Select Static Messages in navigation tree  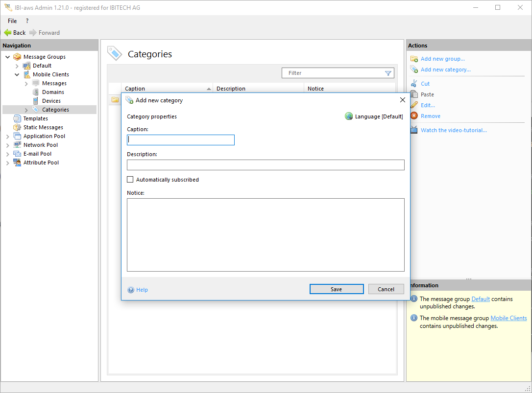(43, 127)
